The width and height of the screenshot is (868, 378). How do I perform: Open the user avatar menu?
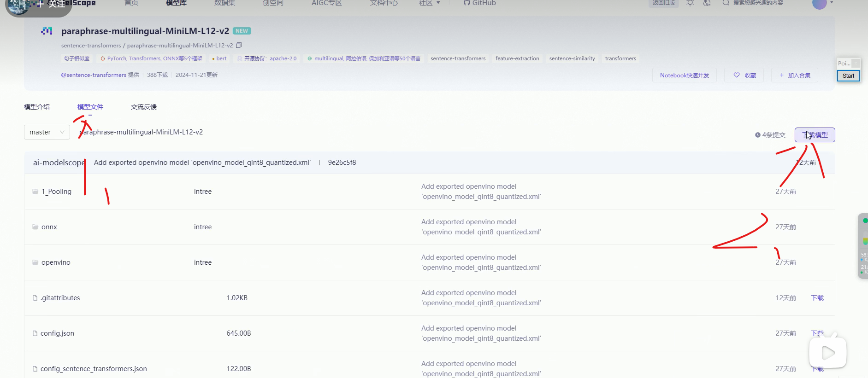point(820,4)
